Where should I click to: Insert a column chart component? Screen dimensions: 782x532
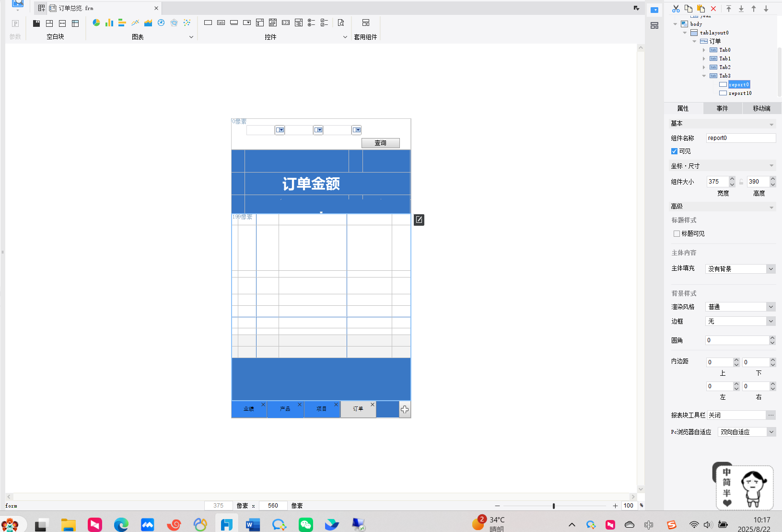click(x=109, y=23)
